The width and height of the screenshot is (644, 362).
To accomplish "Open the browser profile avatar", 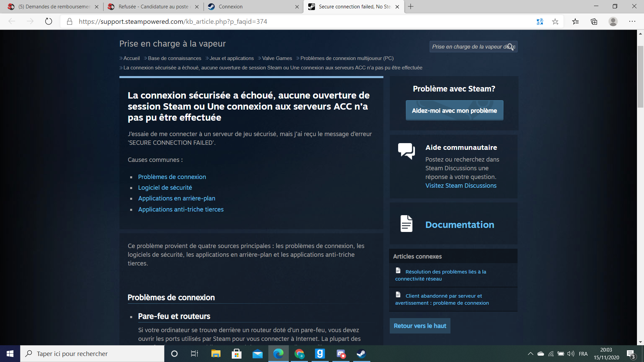I will (613, 21).
